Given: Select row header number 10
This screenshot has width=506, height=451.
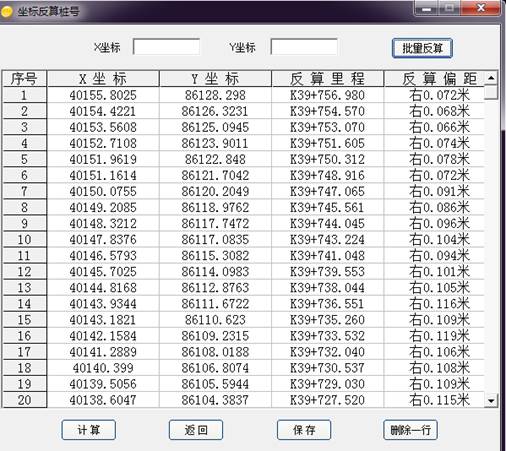Looking at the screenshot, I should [x=24, y=239].
